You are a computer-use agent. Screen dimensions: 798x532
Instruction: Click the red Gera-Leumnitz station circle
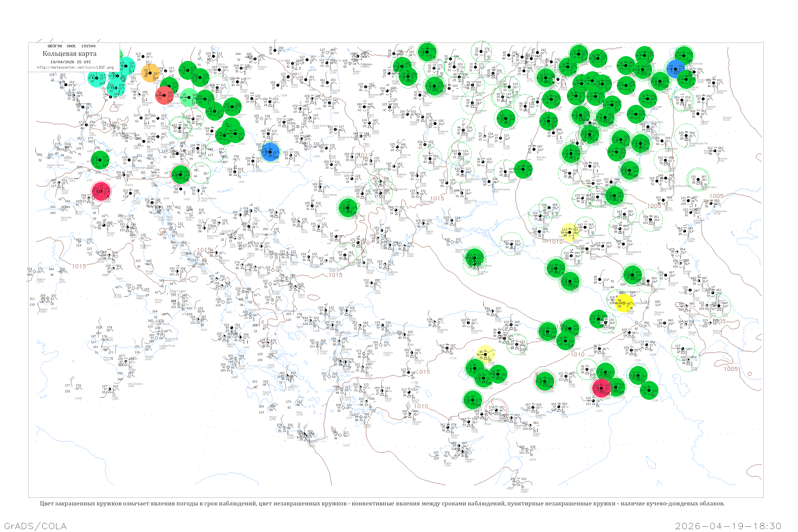pyautogui.click(x=164, y=95)
